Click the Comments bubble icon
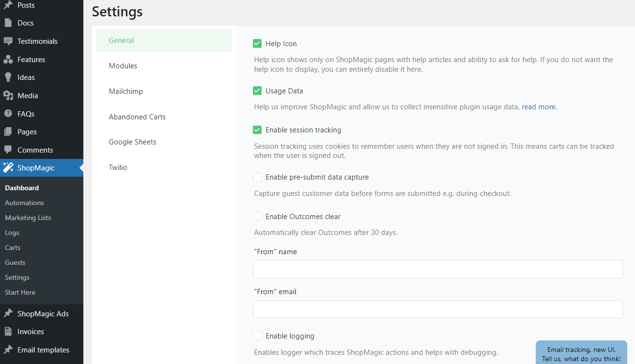This screenshot has height=364, width=635. (8, 150)
